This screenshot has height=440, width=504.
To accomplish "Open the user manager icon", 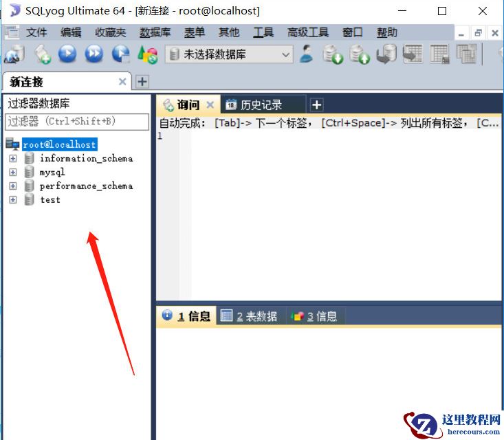I will [x=307, y=54].
